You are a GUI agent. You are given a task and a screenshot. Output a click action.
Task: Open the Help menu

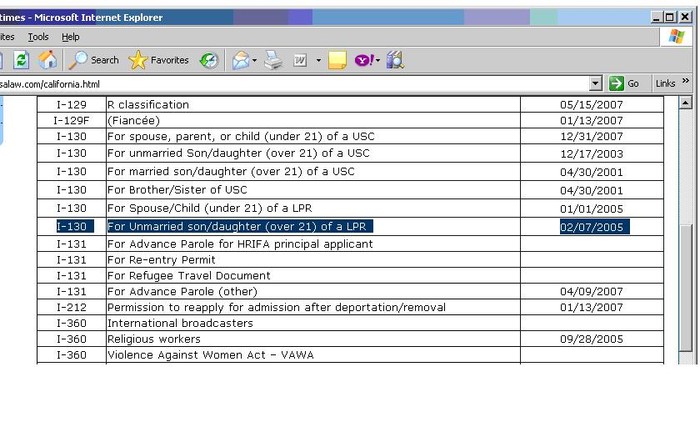pyautogui.click(x=71, y=37)
